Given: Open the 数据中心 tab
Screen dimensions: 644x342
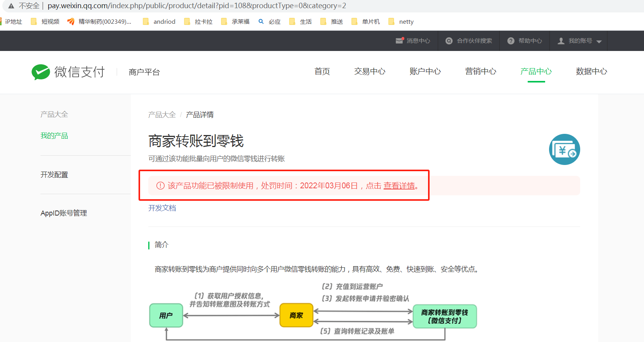Looking at the screenshot, I should click(x=591, y=72).
